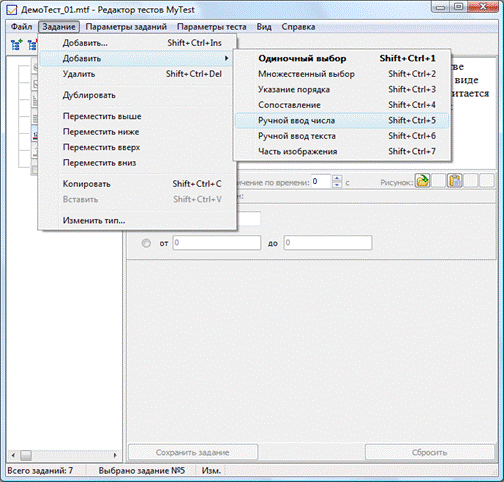Click the task list scroll right arrow

(x=115, y=455)
